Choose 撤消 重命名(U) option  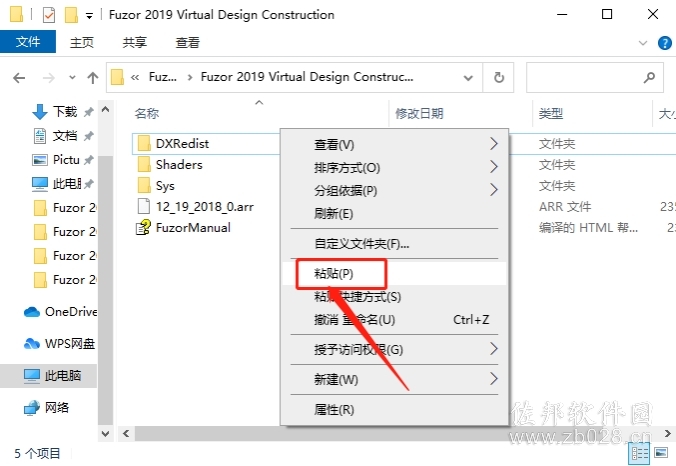(394, 320)
